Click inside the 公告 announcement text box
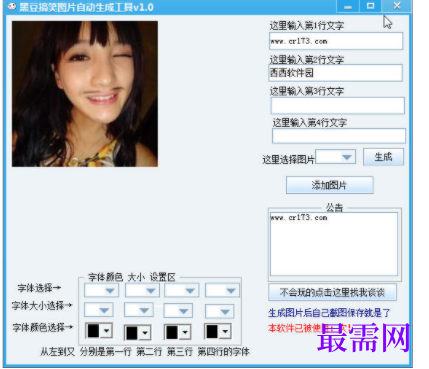Viewport: 429px width, 369px height. [x=334, y=244]
